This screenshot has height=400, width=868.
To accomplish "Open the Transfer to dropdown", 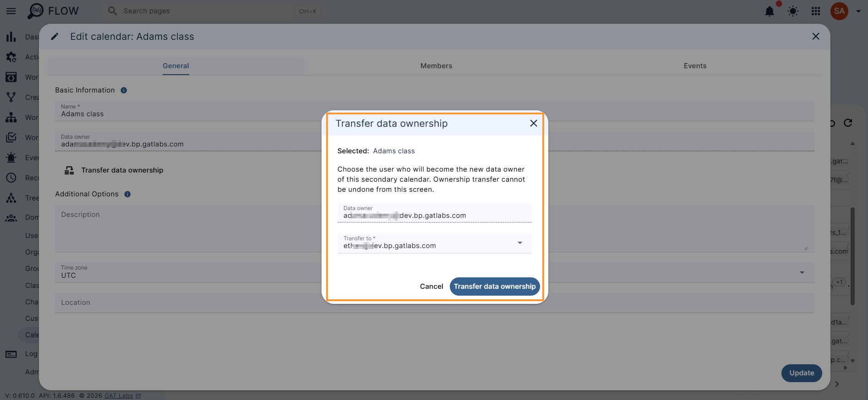I will tap(435, 243).
